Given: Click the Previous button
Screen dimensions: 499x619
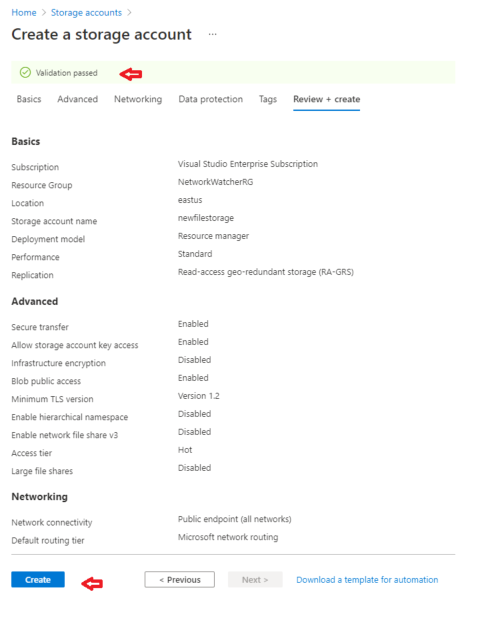Looking at the screenshot, I should [x=180, y=579].
